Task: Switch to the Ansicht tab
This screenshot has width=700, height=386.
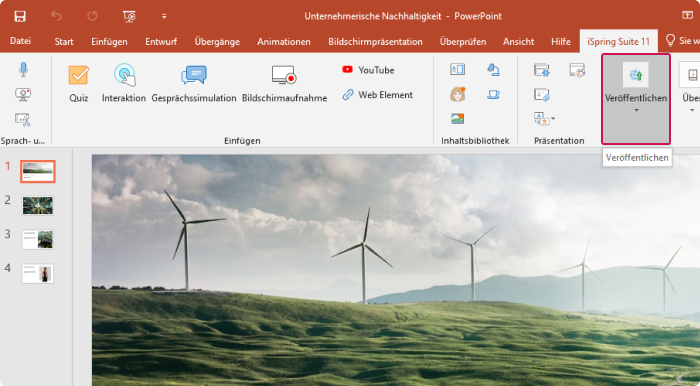Action: pyautogui.click(x=518, y=42)
